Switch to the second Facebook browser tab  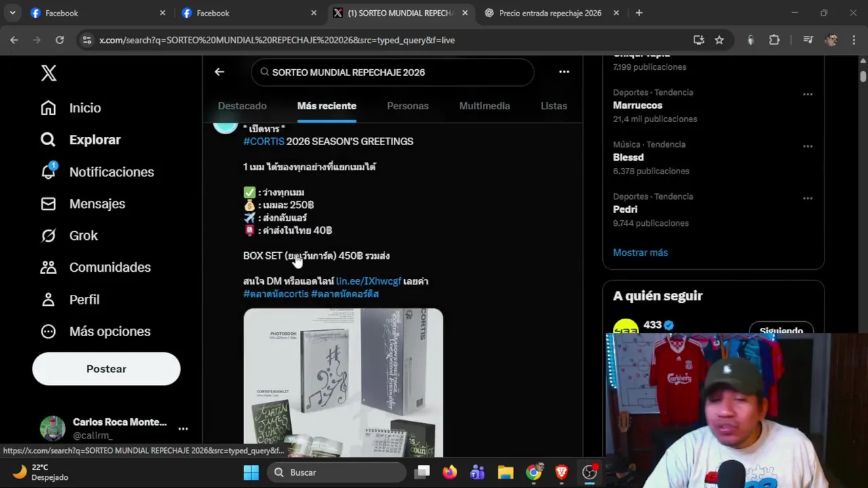[x=250, y=13]
